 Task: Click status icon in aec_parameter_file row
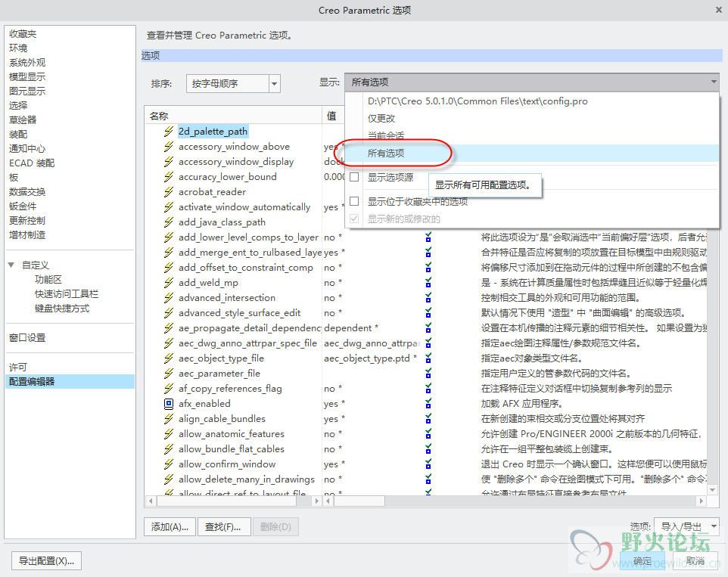tap(428, 374)
